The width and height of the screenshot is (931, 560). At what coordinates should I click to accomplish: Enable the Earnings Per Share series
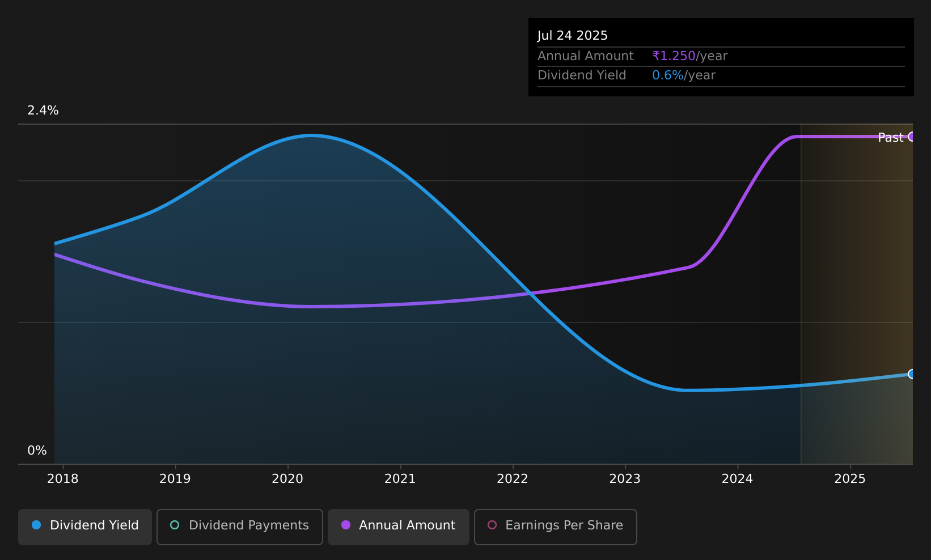coord(556,527)
